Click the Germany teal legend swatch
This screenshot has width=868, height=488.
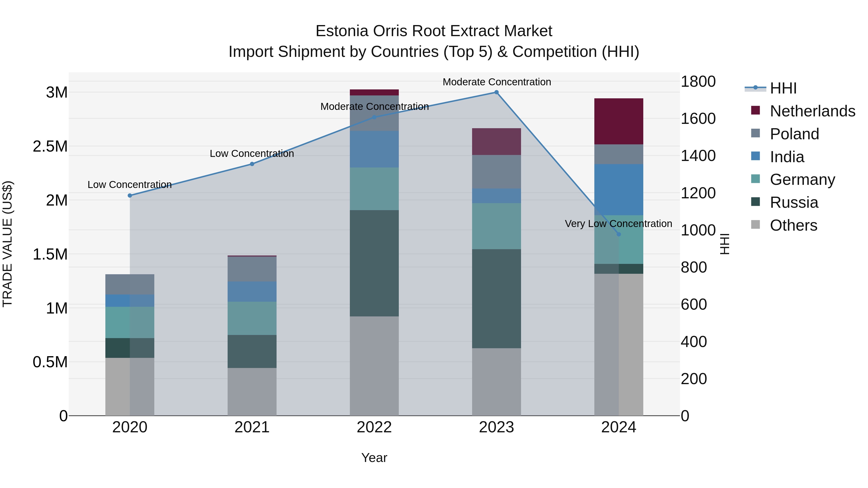(756, 179)
